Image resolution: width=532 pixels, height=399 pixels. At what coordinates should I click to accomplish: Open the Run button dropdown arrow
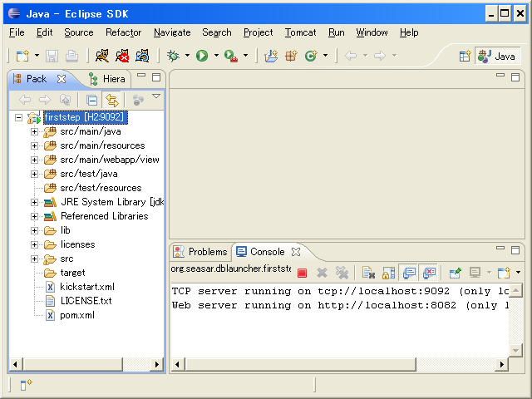pyautogui.click(x=216, y=56)
